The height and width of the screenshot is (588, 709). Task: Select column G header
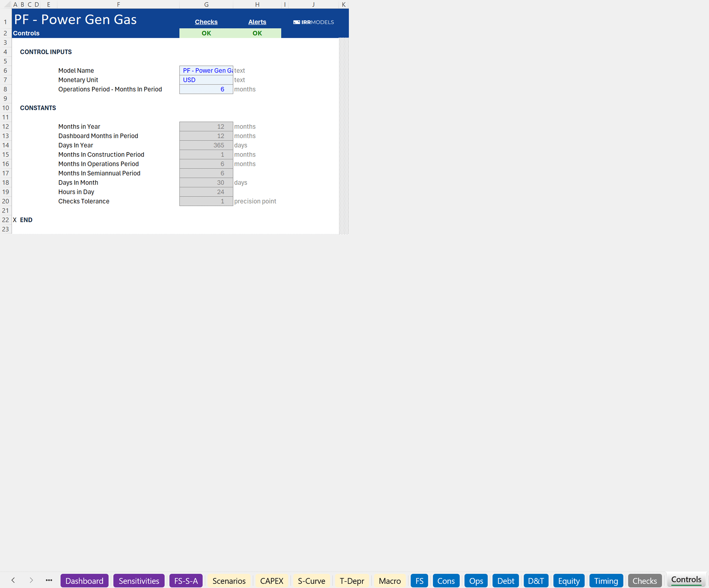(x=206, y=4)
